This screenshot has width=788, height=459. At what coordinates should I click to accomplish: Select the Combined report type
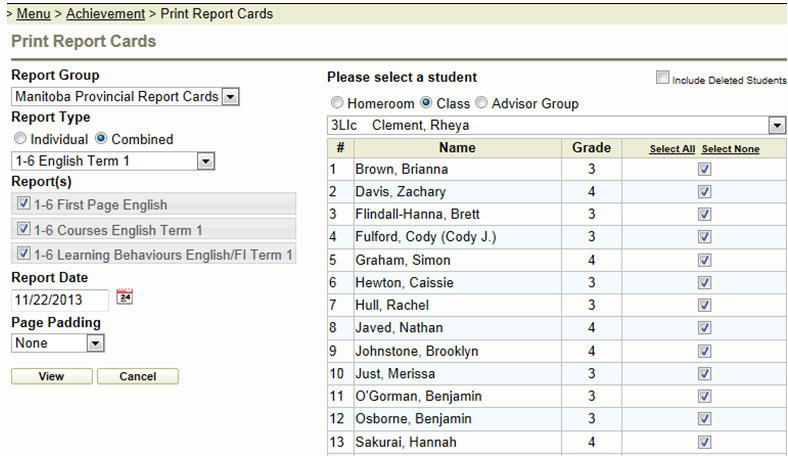click(x=102, y=139)
